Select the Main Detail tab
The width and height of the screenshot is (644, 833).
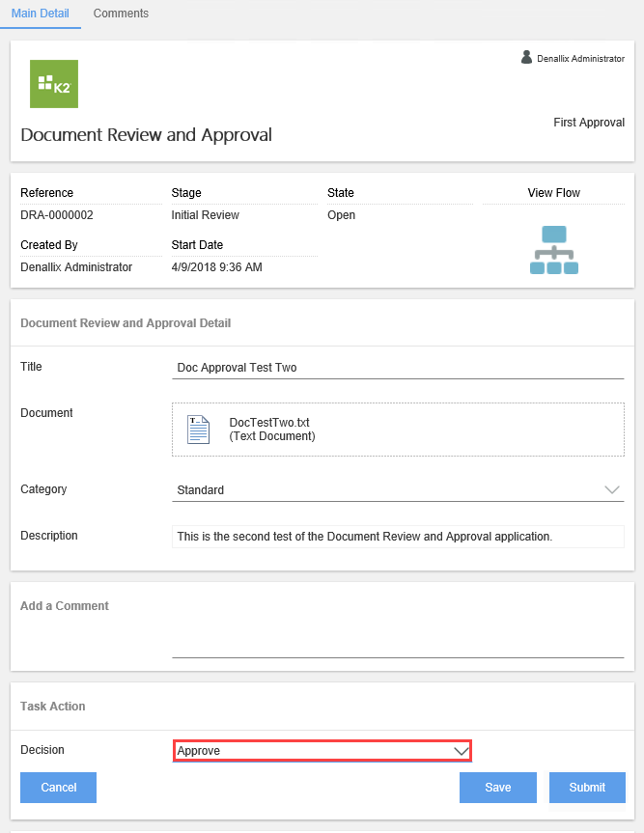pyautogui.click(x=40, y=14)
